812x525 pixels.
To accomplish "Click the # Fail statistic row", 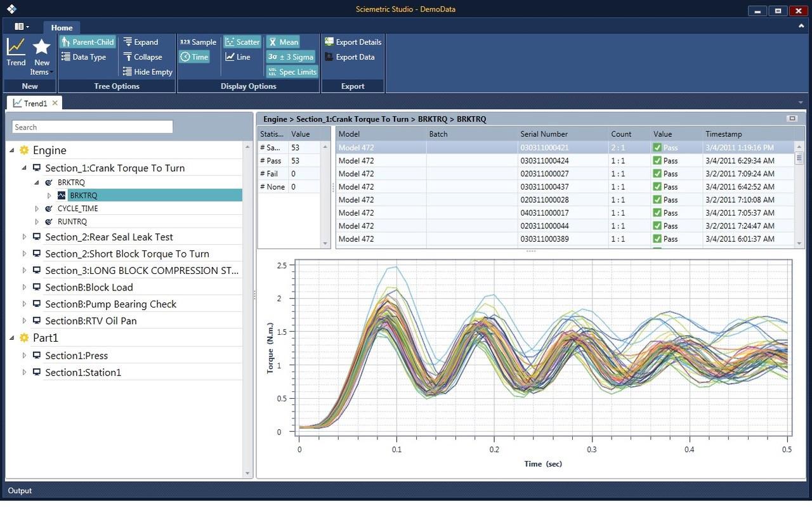I will [289, 174].
